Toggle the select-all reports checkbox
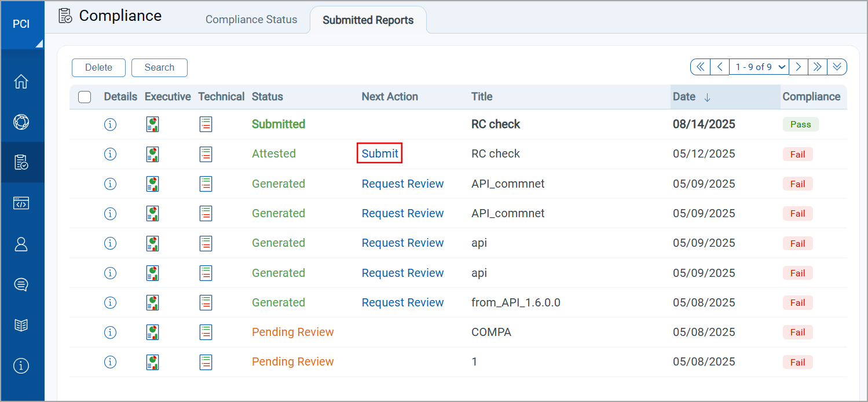The height and width of the screenshot is (402, 868). (x=85, y=97)
